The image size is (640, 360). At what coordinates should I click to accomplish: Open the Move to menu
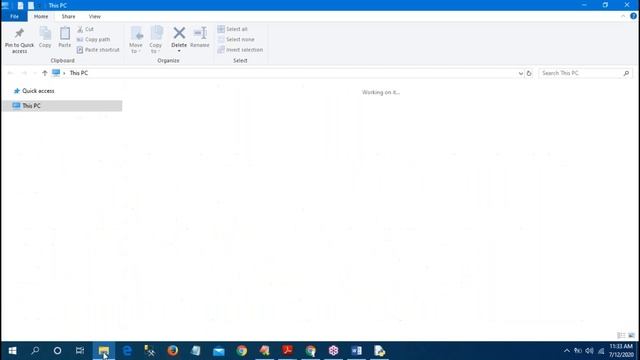click(x=136, y=40)
